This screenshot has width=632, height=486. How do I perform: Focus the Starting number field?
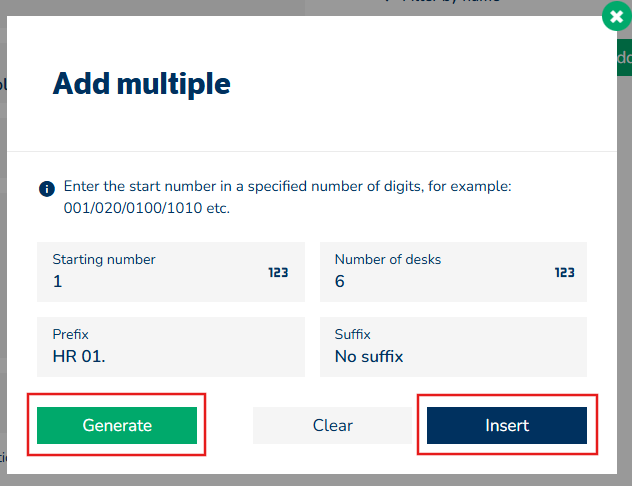(x=150, y=281)
